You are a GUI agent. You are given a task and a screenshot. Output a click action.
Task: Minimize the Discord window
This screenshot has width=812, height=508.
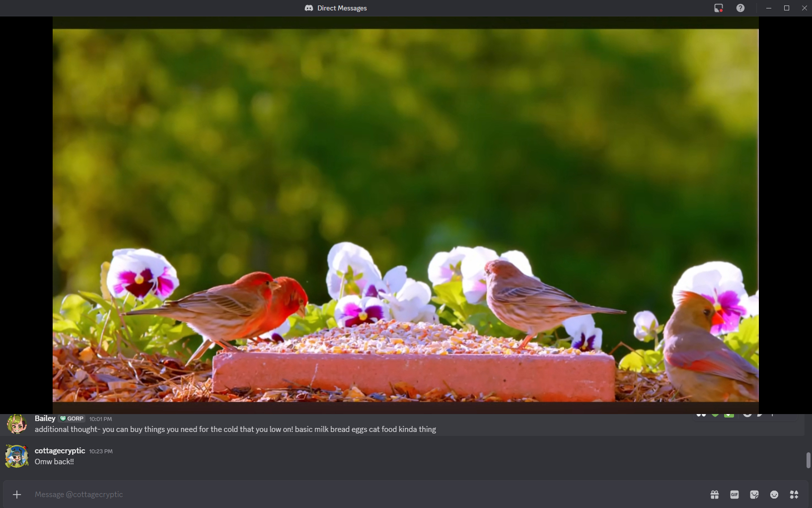pyautogui.click(x=769, y=8)
